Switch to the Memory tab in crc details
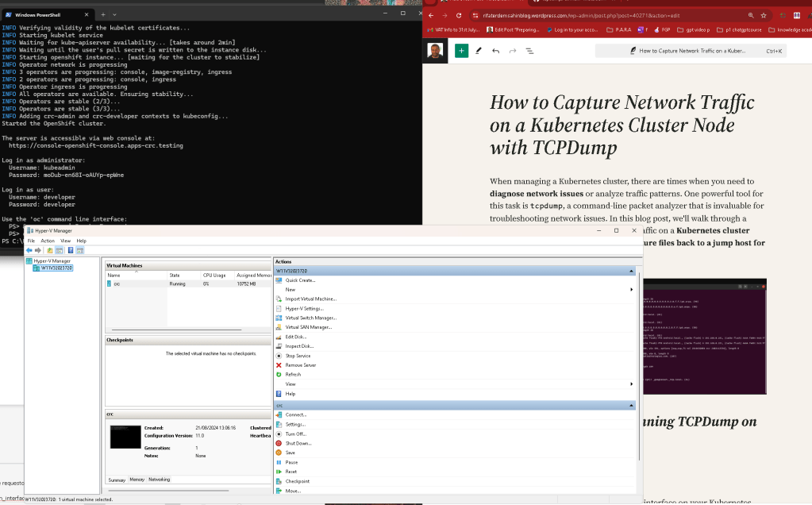The width and height of the screenshot is (812, 505). coord(137,480)
